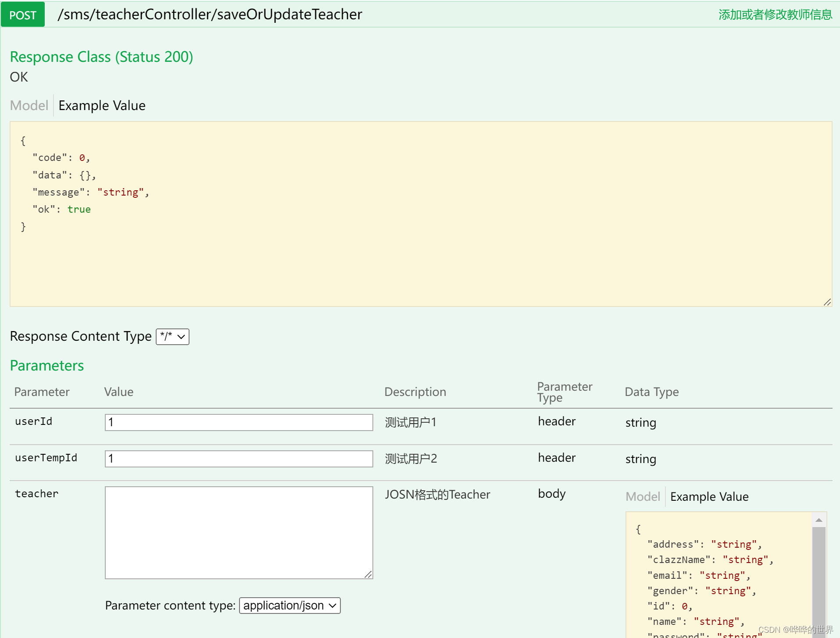Viewport: 840px width, 638px height.
Task: Switch teacher data type to Model tab
Action: click(643, 497)
